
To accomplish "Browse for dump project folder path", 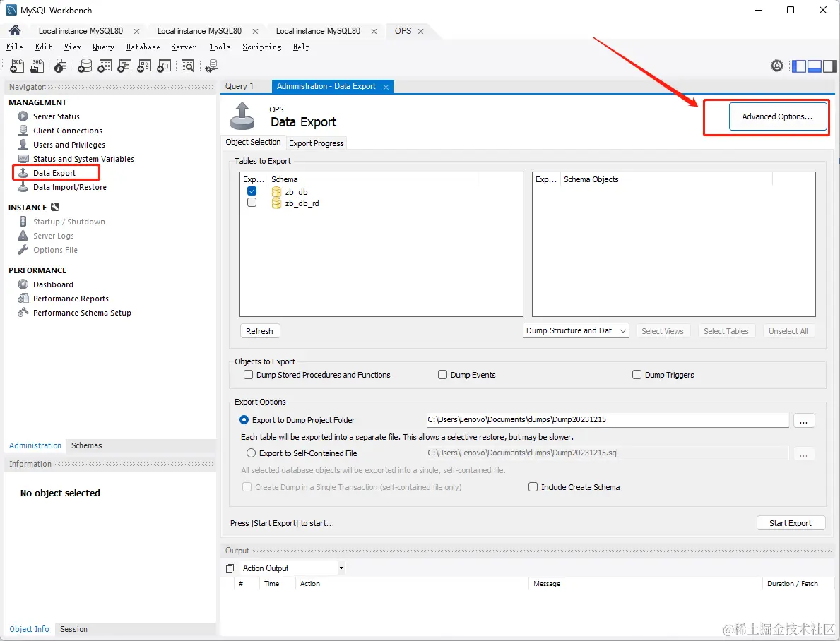I will tap(803, 420).
